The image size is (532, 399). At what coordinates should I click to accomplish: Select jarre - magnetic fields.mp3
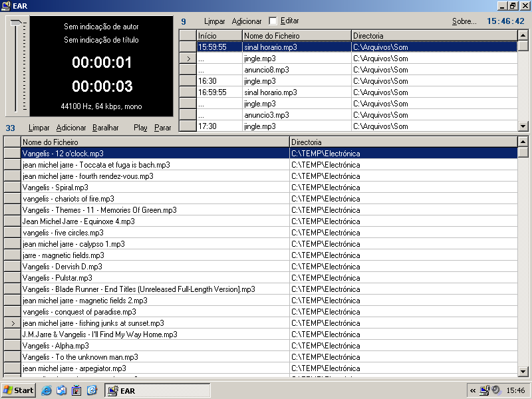coord(269,255)
